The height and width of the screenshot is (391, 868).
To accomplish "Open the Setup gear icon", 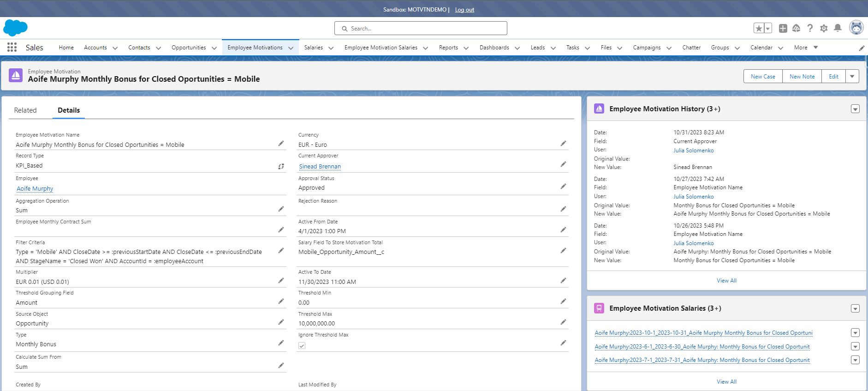I will pos(824,28).
